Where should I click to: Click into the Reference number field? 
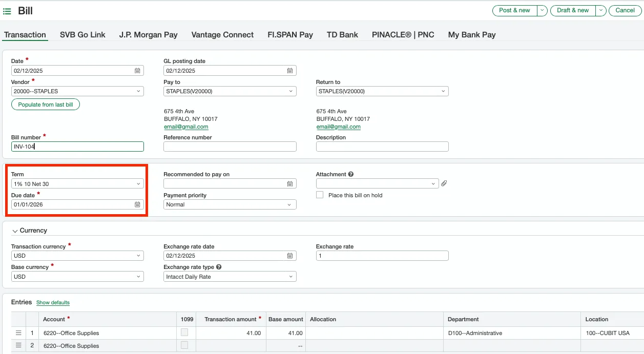(x=230, y=147)
